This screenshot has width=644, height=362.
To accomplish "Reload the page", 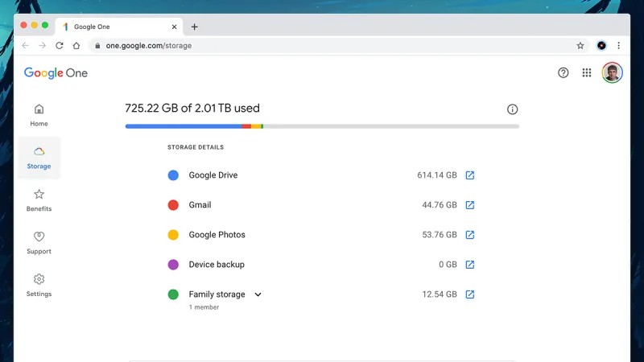I will [60, 46].
